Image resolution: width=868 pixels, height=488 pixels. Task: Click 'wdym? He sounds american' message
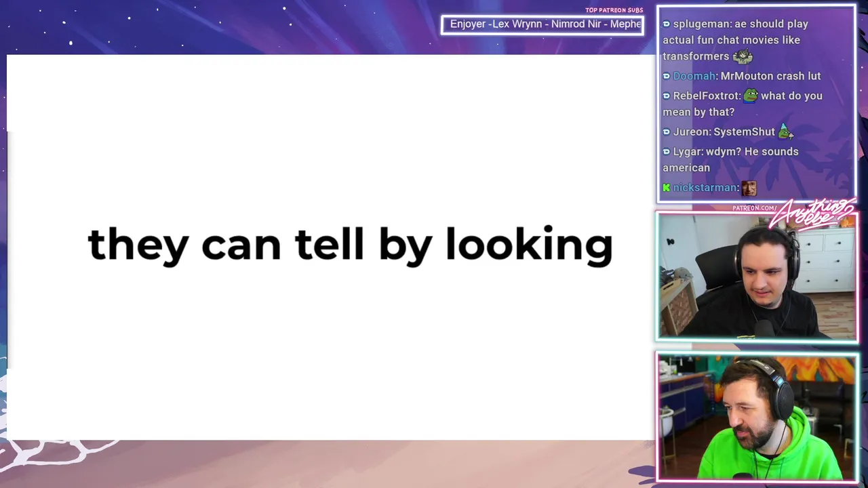click(730, 159)
